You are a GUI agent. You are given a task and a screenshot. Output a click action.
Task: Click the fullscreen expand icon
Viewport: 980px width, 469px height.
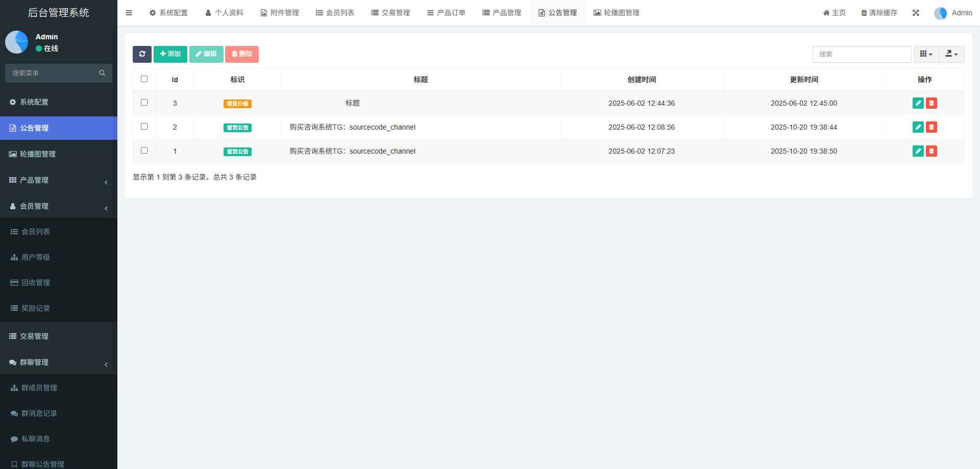[916, 13]
